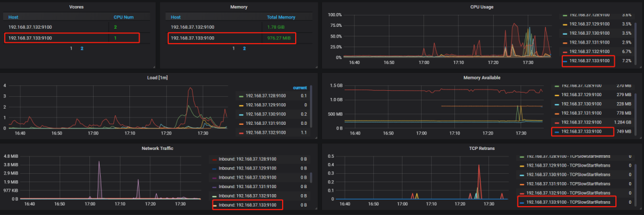Toggle 192.168.37.128:9100 series in Load legend
Viewport: 644px width, 215px height.
click(x=266, y=96)
